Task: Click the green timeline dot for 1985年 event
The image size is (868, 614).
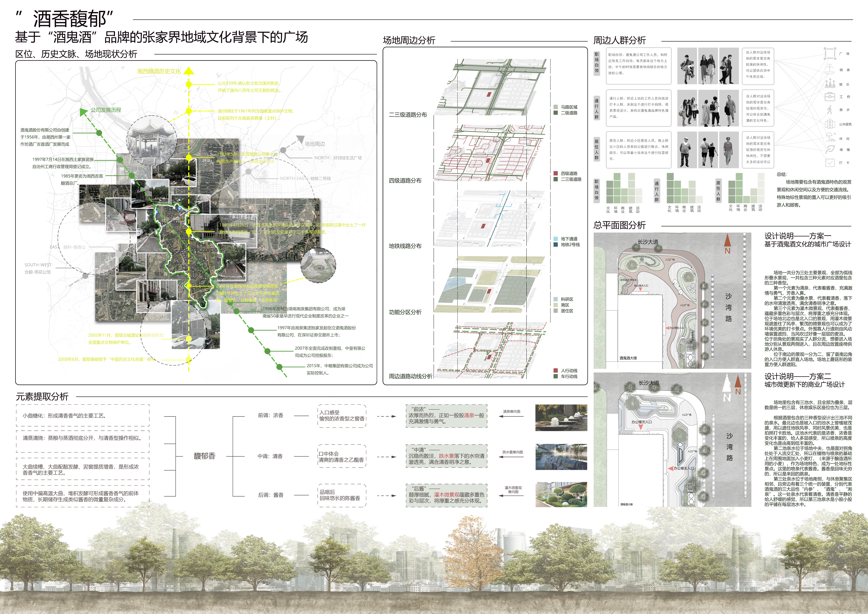Action: [132, 176]
